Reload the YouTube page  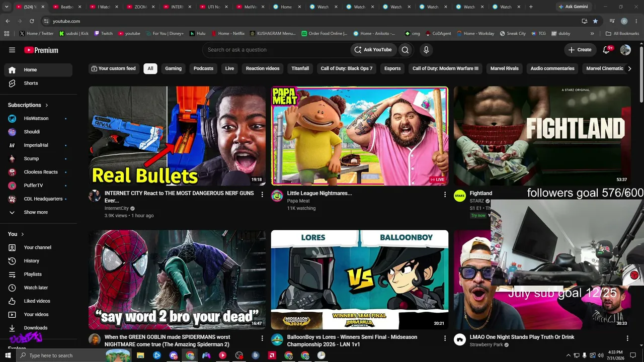[32, 21]
